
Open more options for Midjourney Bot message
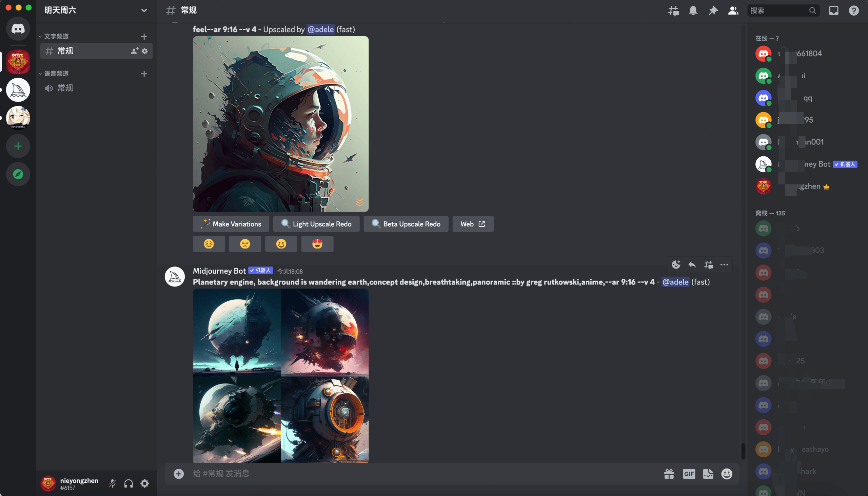[724, 265]
